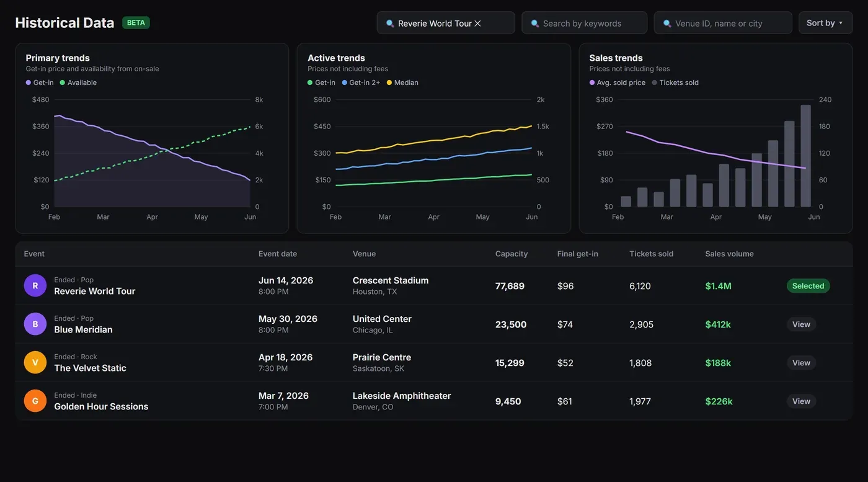868x482 pixels.
Task: Toggle Avg. sold price legend
Action: (x=618, y=83)
